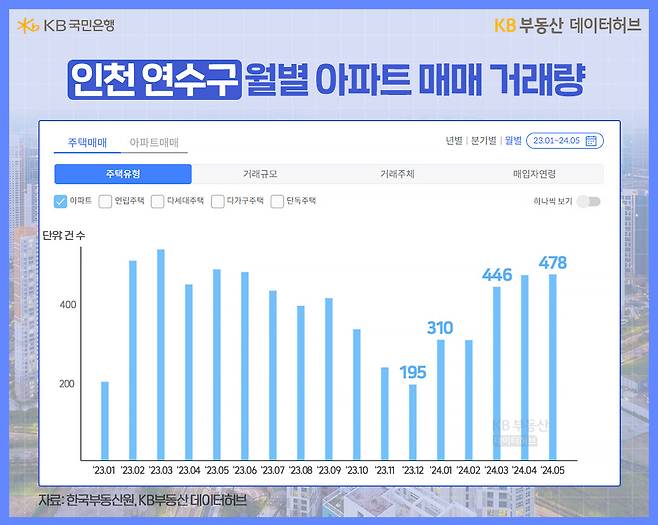658x525 pixels.
Task: Open the 23.01~24.05 date range picker
Action: (x=564, y=141)
